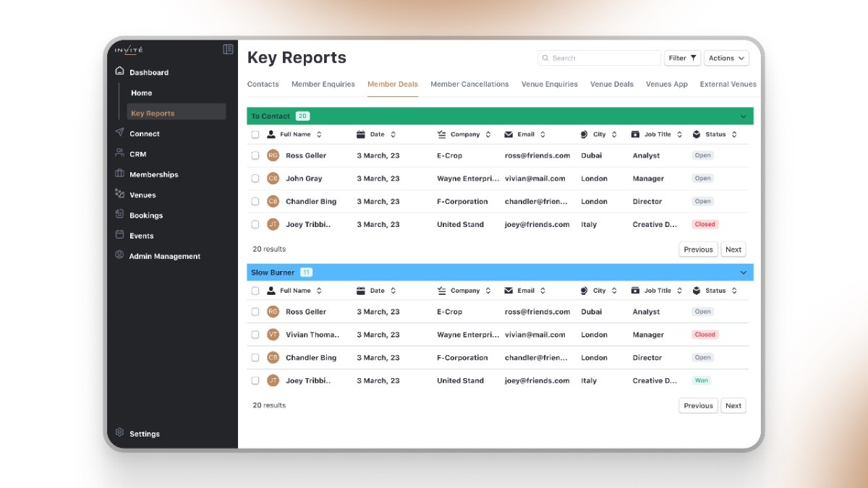Open the Member Cancellations tab
This screenshot has height=488, width=868.
[469, 85]
